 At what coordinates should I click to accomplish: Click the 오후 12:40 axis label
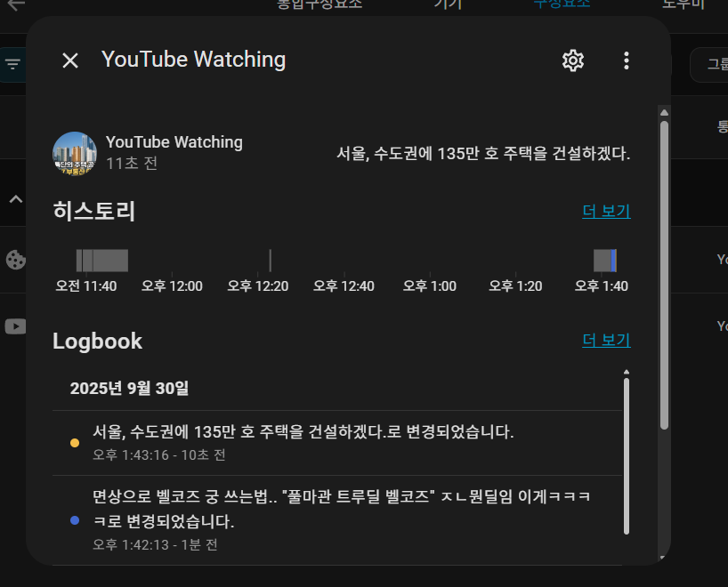click(344, 285)
